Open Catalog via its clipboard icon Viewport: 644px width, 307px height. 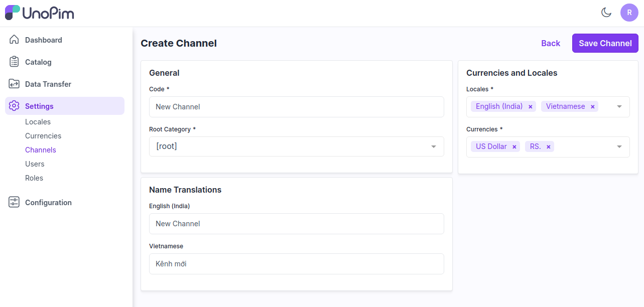(x=15, y=62)
